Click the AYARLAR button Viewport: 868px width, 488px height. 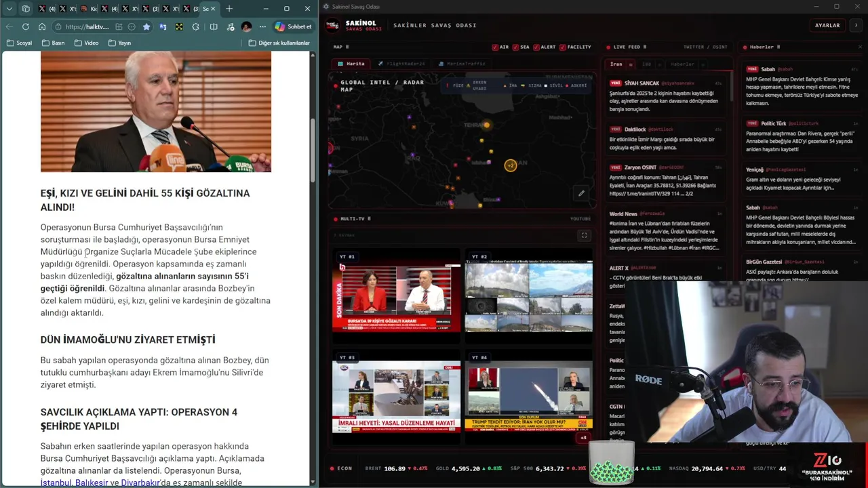[827, 25]
